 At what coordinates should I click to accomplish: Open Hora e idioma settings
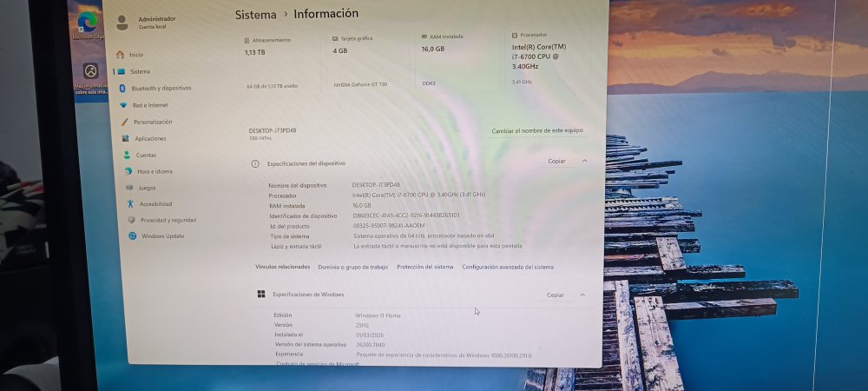(155, 172)
